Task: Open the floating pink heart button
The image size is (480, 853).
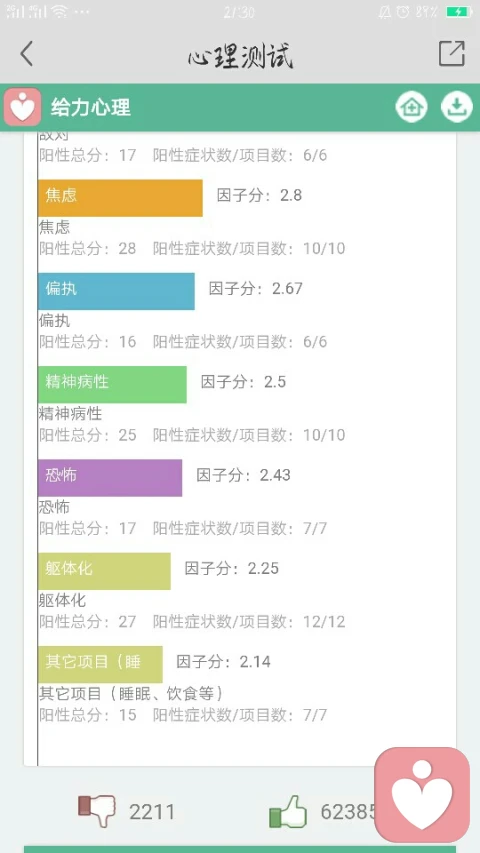Action: (422, 795)
